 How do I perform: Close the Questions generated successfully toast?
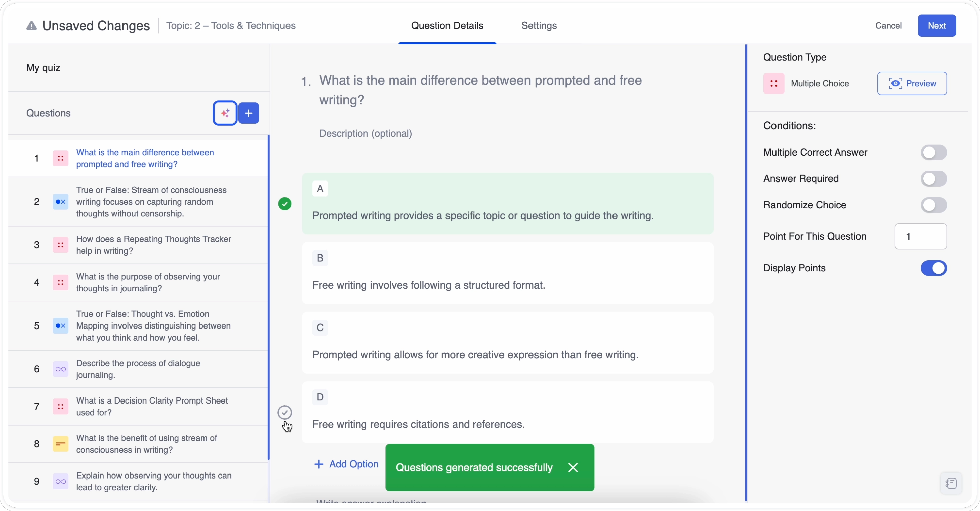573,467
